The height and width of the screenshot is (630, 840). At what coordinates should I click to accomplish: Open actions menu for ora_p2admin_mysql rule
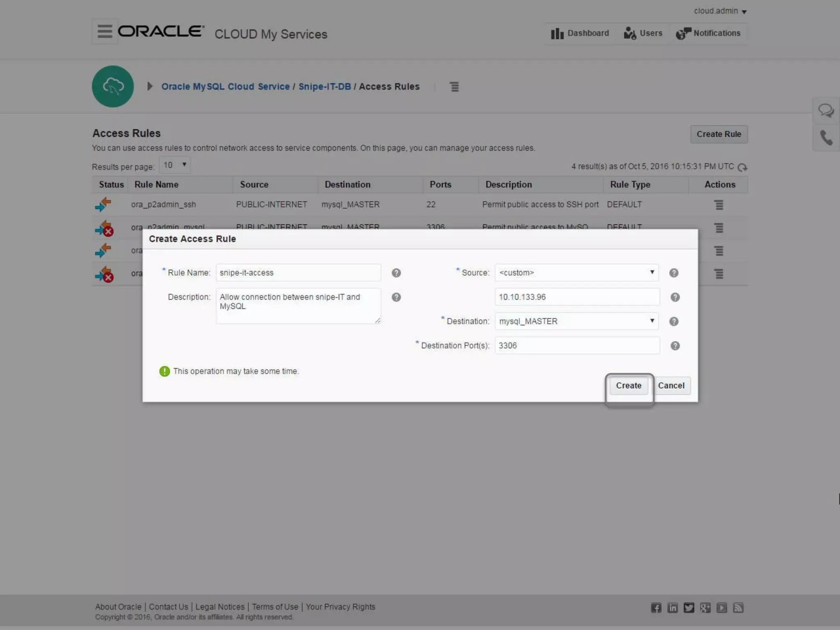coord(719,228)
